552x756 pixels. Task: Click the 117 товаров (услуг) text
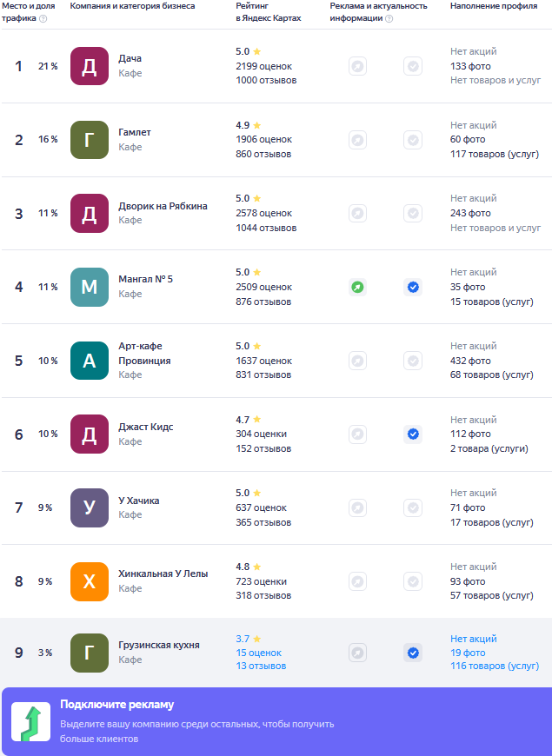[495, 155]
